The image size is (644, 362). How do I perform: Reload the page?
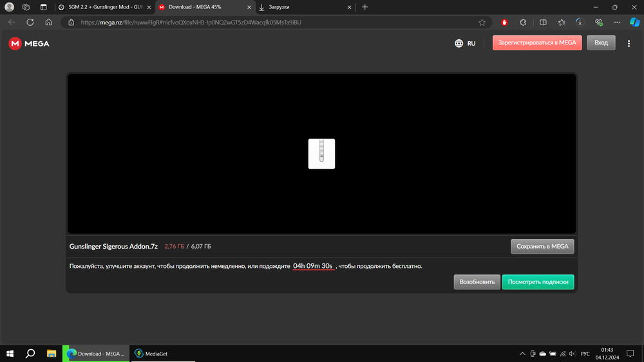(30, 22)
